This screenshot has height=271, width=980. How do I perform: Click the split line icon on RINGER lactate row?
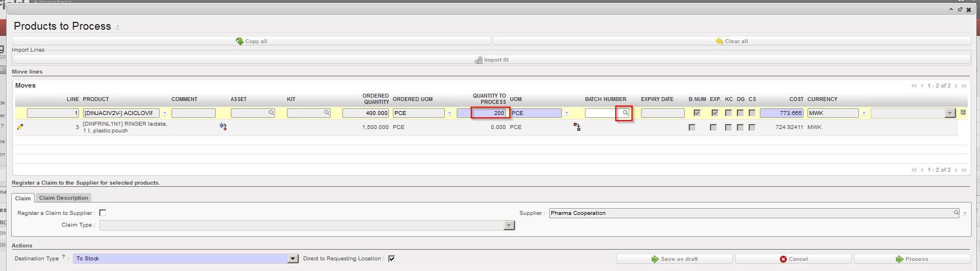coord(577,127)
